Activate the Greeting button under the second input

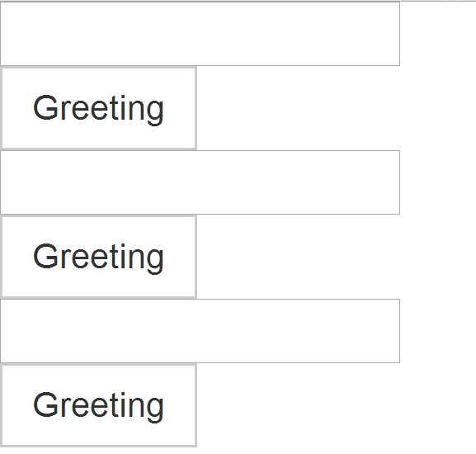(x=99, y=257)
